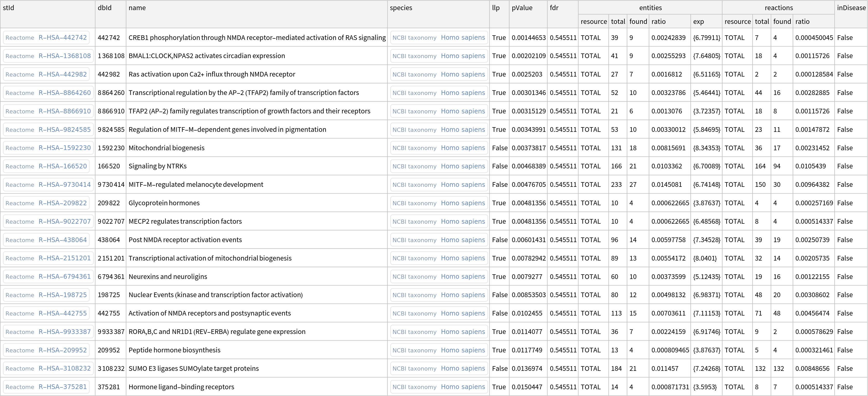Open the pathway R-HSA-9022707
Image resolution: width=868 pixels, height=396 pixels.
click(x=48, y=222)
